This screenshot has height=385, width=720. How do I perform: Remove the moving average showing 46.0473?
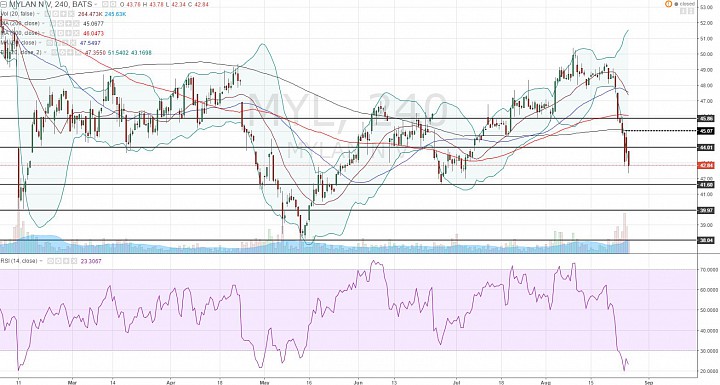(x=76, y=33)
